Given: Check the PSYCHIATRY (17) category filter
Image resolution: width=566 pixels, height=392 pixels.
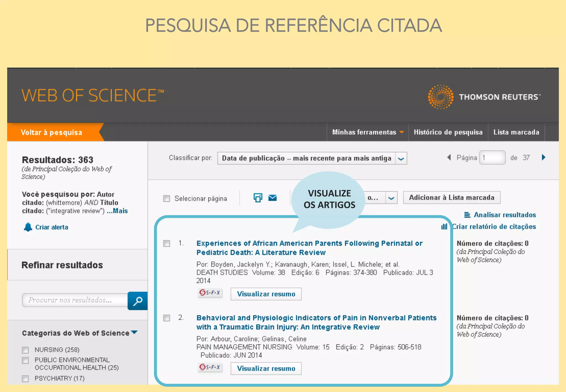Looking at the screenshot, I should tap(25, 378).
